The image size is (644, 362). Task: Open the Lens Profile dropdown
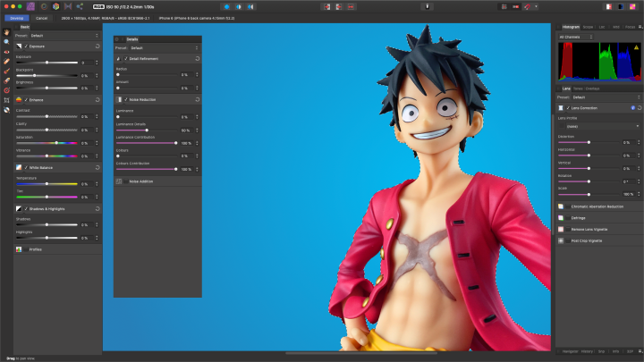pyautogui.click(x=603, y=126)
